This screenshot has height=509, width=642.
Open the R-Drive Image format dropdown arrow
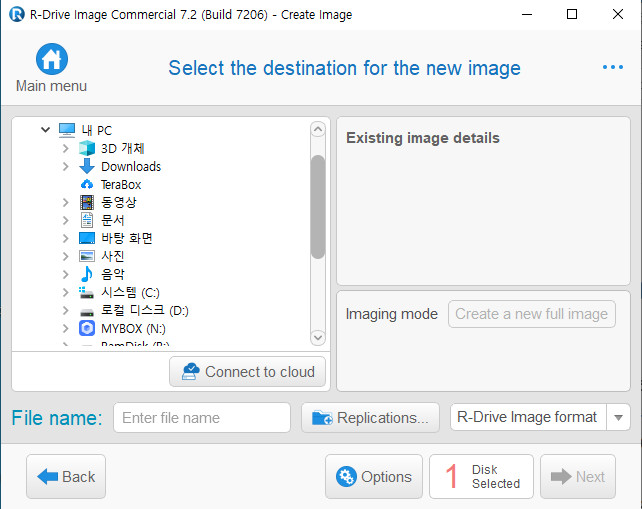click(x=618, y=417)
